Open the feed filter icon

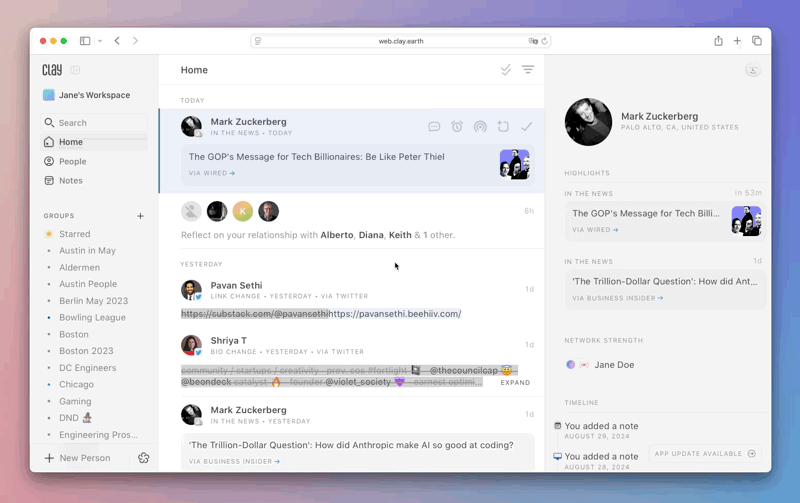[528, 70]
